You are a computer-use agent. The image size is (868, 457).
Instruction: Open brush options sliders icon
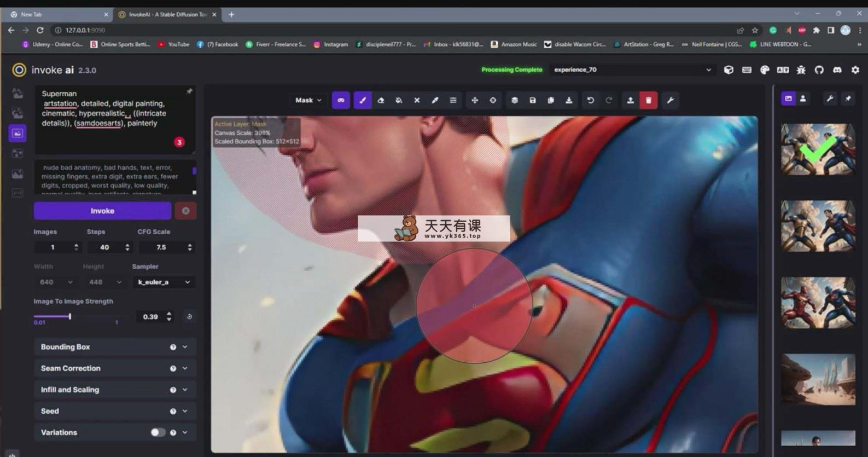click(453, 100)
